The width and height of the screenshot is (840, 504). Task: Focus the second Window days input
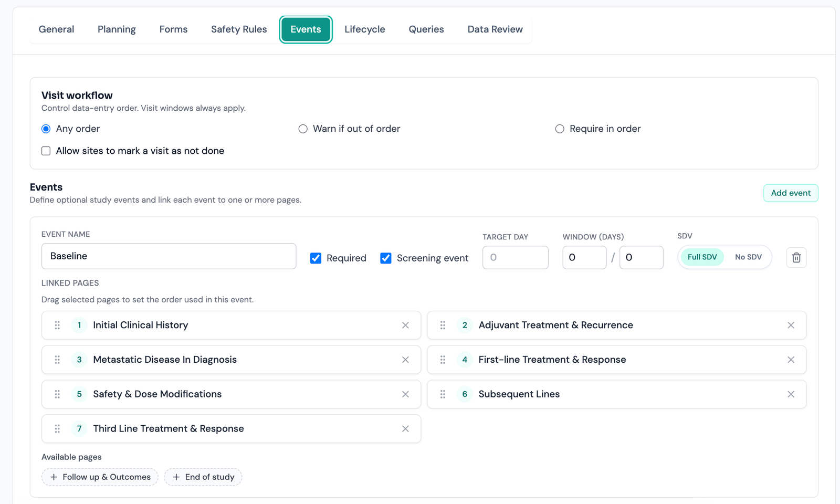point(641,257)
